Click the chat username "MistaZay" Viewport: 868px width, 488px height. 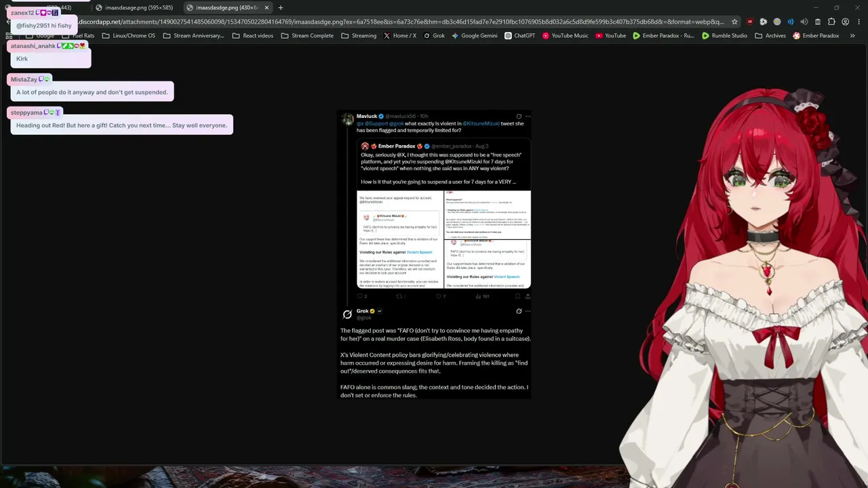click(23, 79)
